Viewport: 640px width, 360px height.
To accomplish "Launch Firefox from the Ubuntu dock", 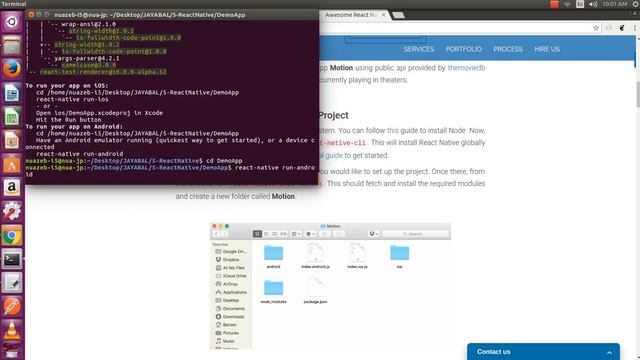I will [12, 69].
